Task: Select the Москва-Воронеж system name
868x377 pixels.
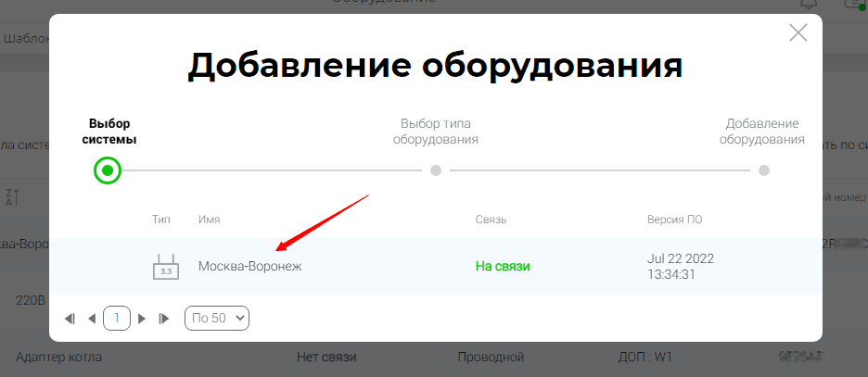Action: [x=250, y=267]
